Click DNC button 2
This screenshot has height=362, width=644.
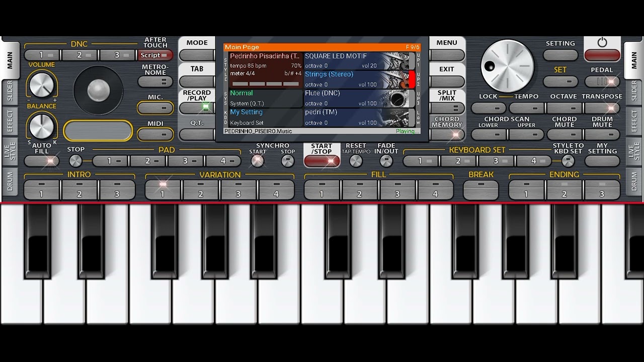(x=79, y=55)
